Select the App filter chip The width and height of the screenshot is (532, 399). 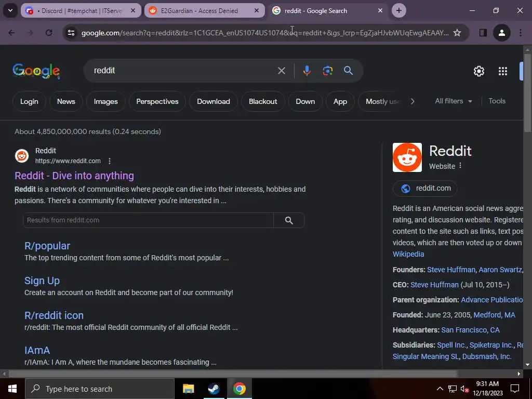click(x=340, y=101)
